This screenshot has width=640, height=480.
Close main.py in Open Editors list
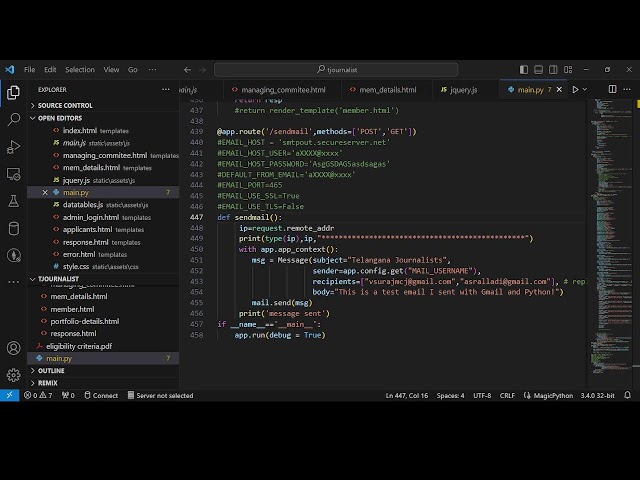(x=45, y=192)
